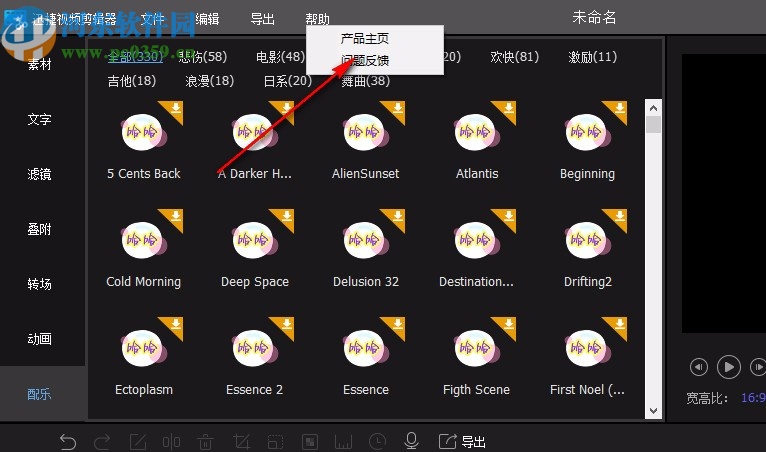The width and height of the screenshot is (766, 452).
Task: Select the Essence music thumbnail
Action: tap(366, 348)
